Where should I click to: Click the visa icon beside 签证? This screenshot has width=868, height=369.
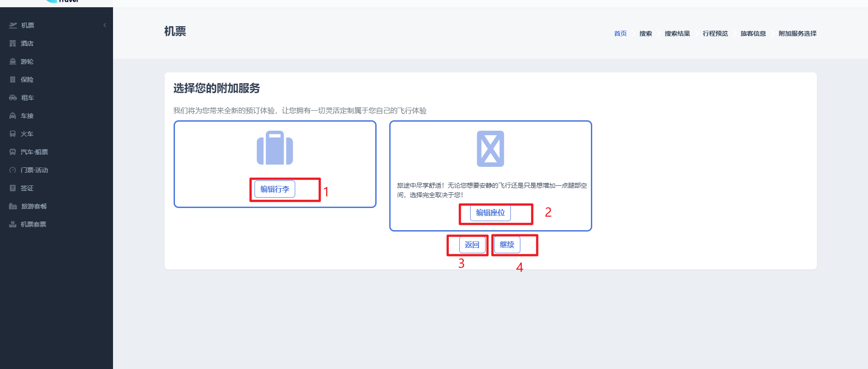click(13, 188)
